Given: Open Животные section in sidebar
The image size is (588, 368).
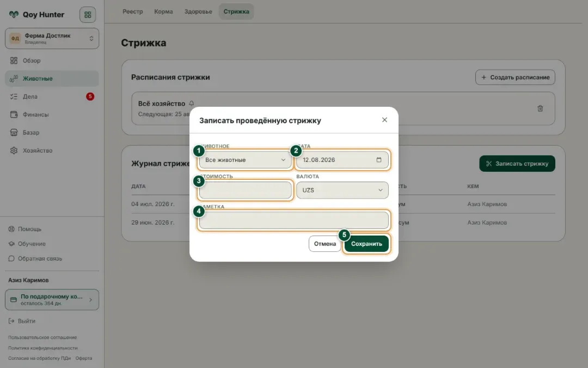Looking at the screenshot, I should point(52,79).
